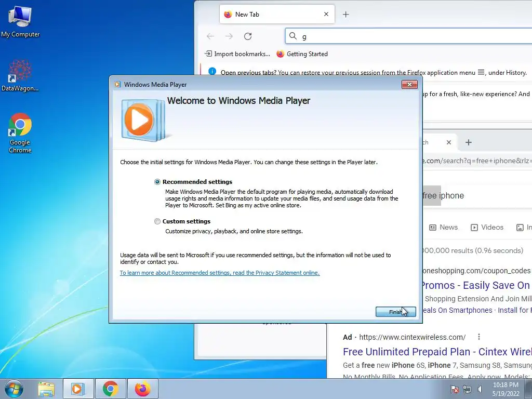This screenshot has height=399, width=532.
Task: Click the Action Center flag tray icon
Action: click(x=455, y=389)
